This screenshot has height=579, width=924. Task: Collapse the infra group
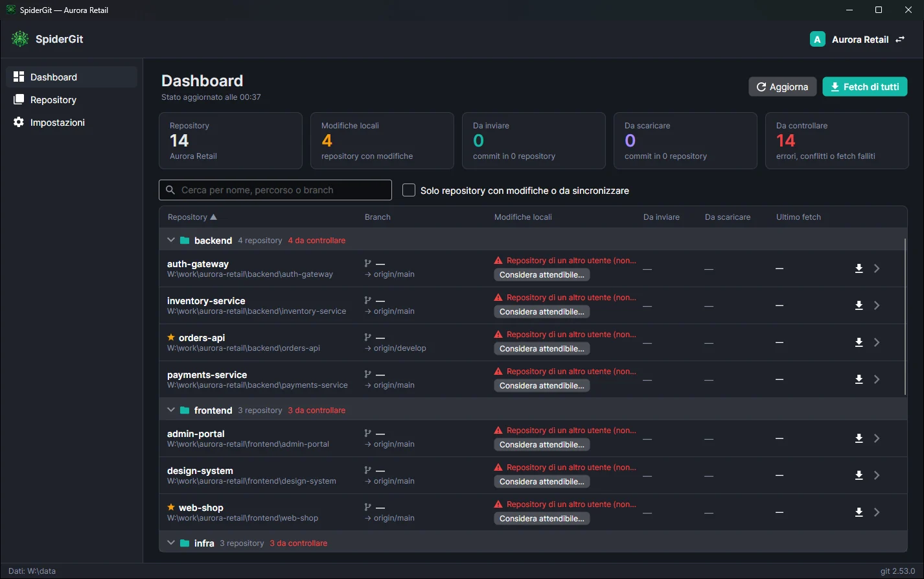(x=171, y=543)
